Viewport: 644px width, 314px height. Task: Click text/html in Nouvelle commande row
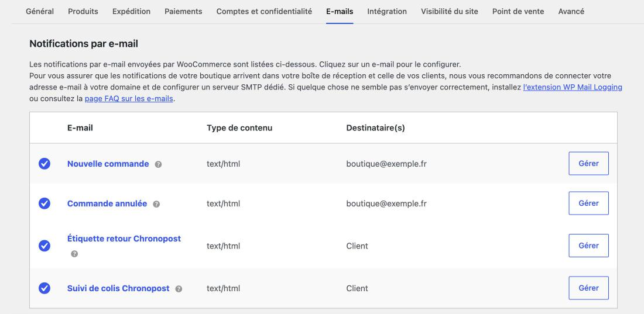[x=224, y=164]
